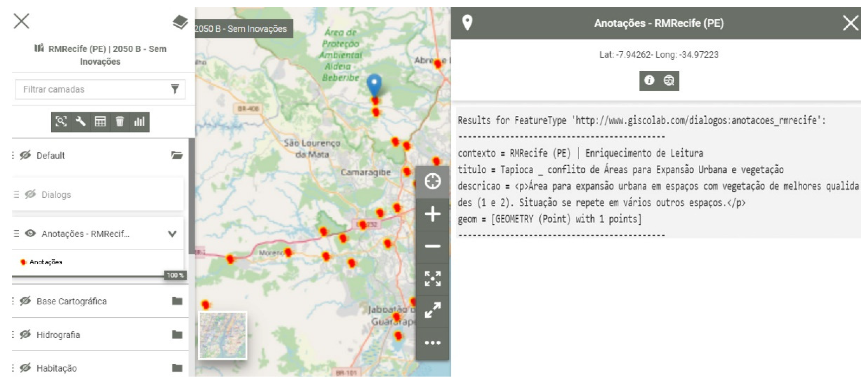This screenshot has width=868, height=383.
Task: Zoom in the map with plus
Action: tap(432, 214)
